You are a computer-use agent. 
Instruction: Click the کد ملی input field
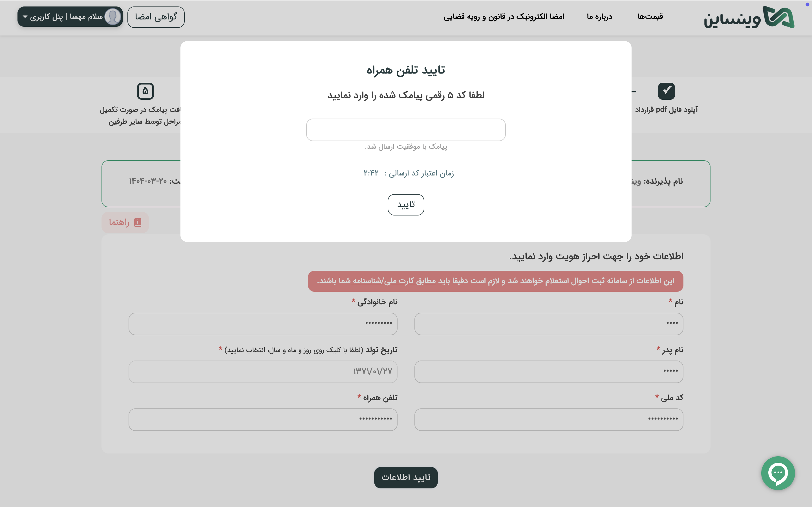549,419
